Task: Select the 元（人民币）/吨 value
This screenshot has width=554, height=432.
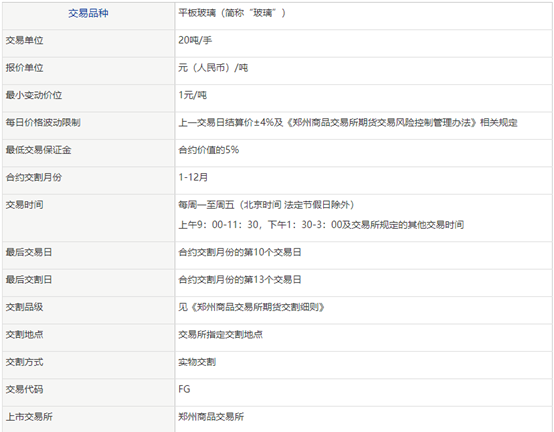Action: click(213, 67)
